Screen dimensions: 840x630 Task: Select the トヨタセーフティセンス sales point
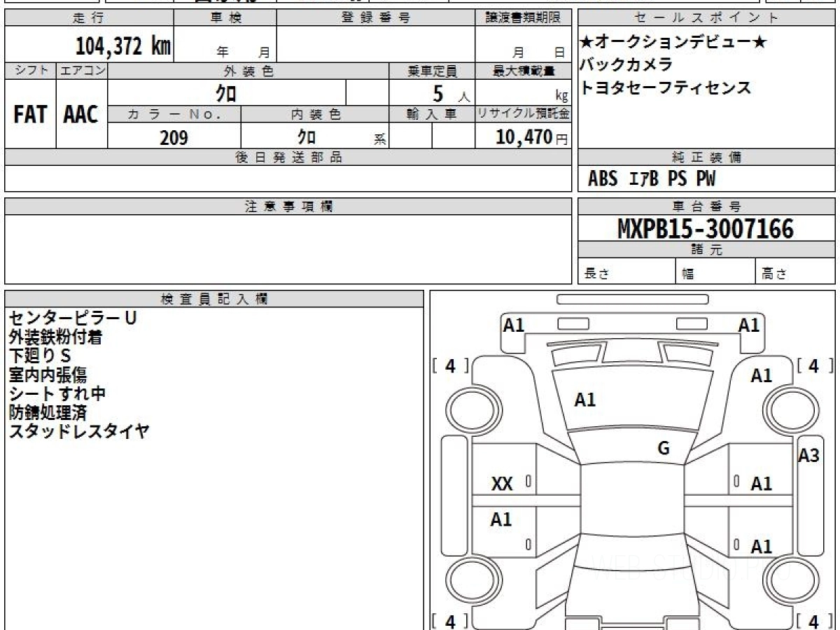pyautogui.click(x=666, y=88)
